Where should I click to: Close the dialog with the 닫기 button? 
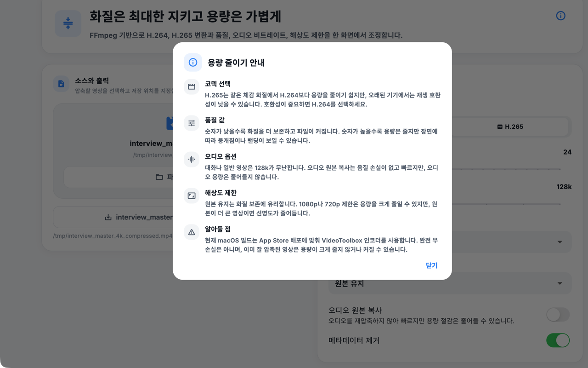tap(431, 265)
